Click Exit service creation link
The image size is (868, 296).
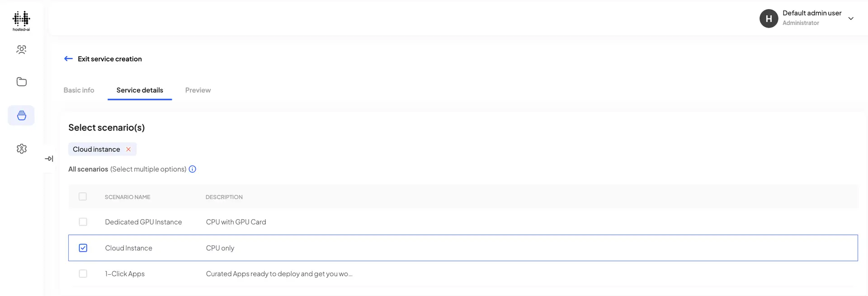tap(110, 59)
